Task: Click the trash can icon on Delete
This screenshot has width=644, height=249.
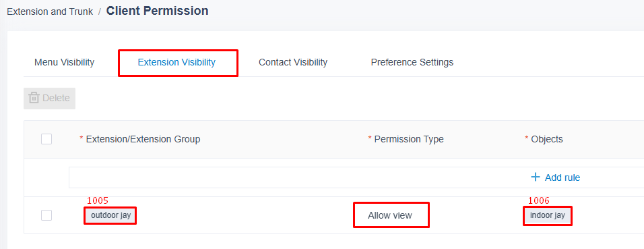Action: point(34,98)
